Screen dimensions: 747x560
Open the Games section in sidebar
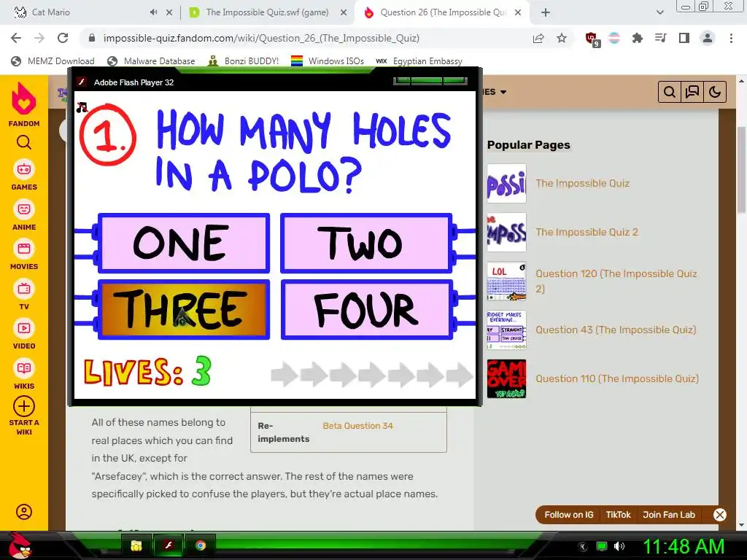tap(24, 175)
